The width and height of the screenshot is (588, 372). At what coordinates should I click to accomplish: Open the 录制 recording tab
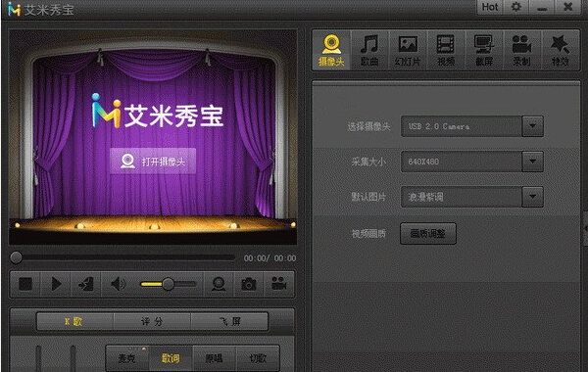click(521, 50)
